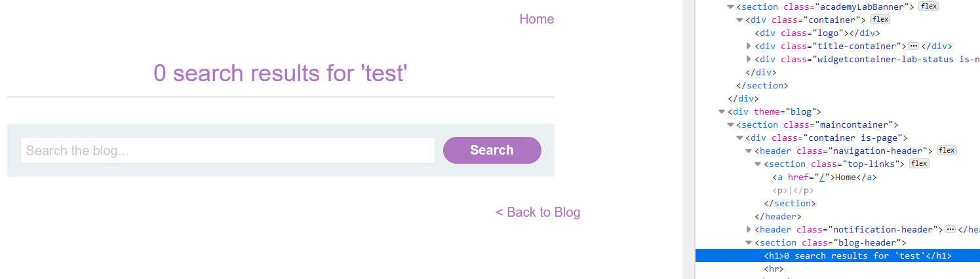
Task: Toggle flex badge on navigation-header element
Action: coord(947,151)
